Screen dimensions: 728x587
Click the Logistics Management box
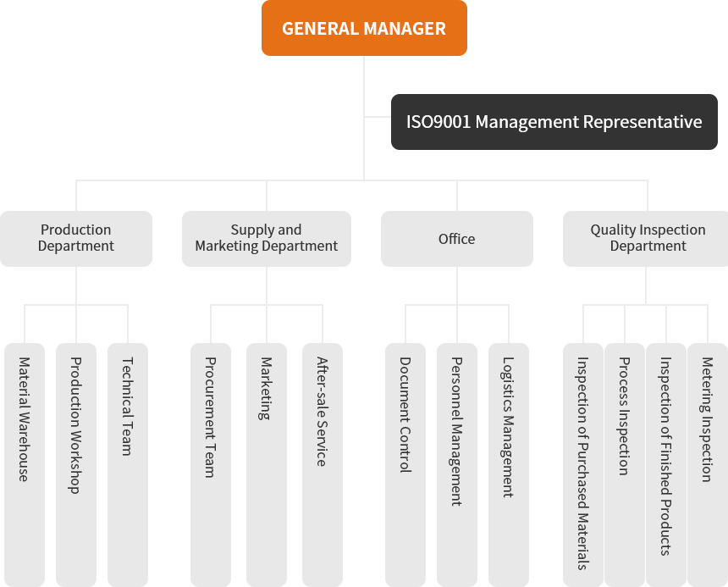(x=509, y=465)
